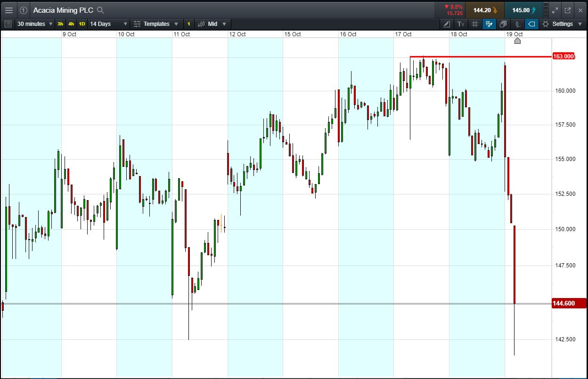
Task: Expand chart to full screen
Action: [555, 10]
